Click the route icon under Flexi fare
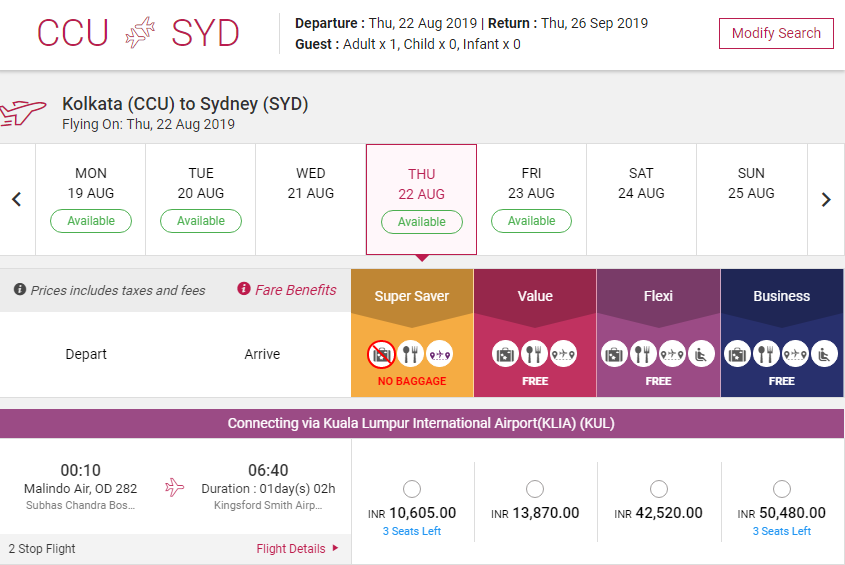The width and height of the screenshot is (845, 565). pyautogui.click(x=671, y=354)
